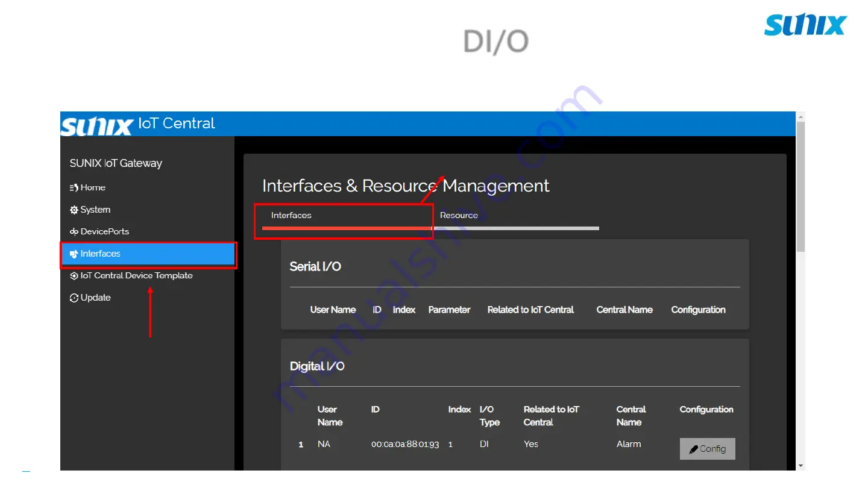The width and height of the screenshot is (868, 488).
Task: Click the SUNIX logo at page top right
Action: tap(806, 25)
